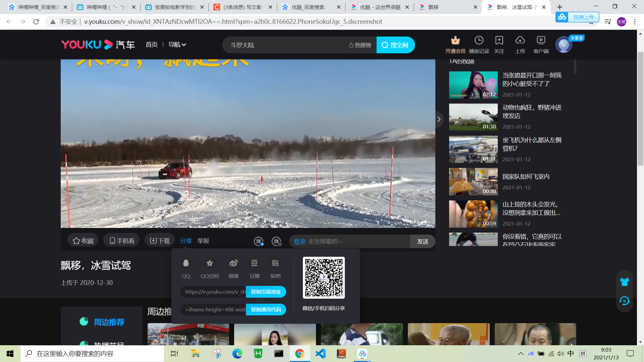Click the 上传 cloud upload icon

pos(520,41)
